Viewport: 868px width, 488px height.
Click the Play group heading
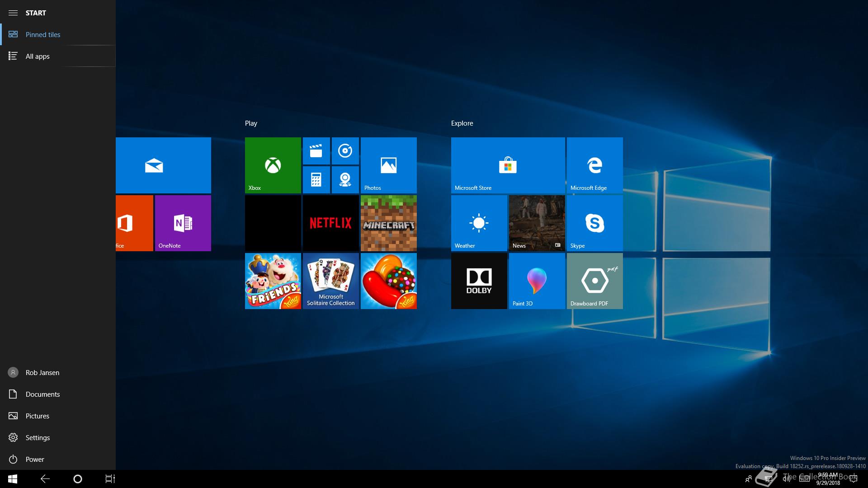(251, 123)
